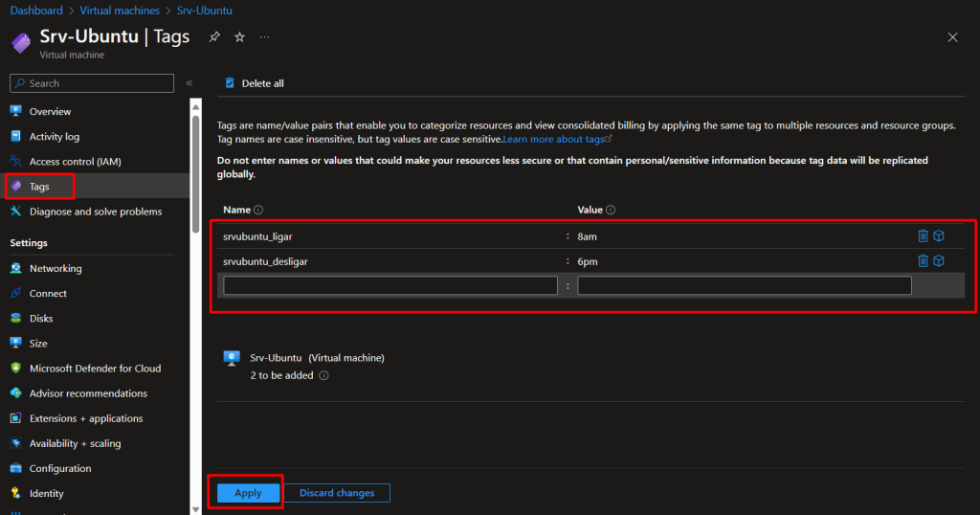Click info icon beside '2 to be added'
Image resolution: width=980 pixels, height=515 pixels.
[323, 376]
